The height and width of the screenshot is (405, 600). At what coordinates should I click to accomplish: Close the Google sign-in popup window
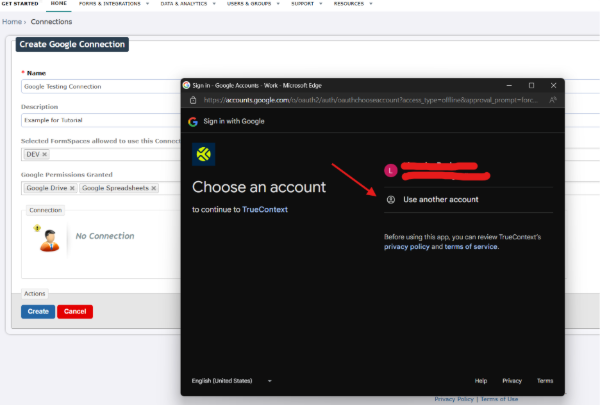click(x=553, y=85)
